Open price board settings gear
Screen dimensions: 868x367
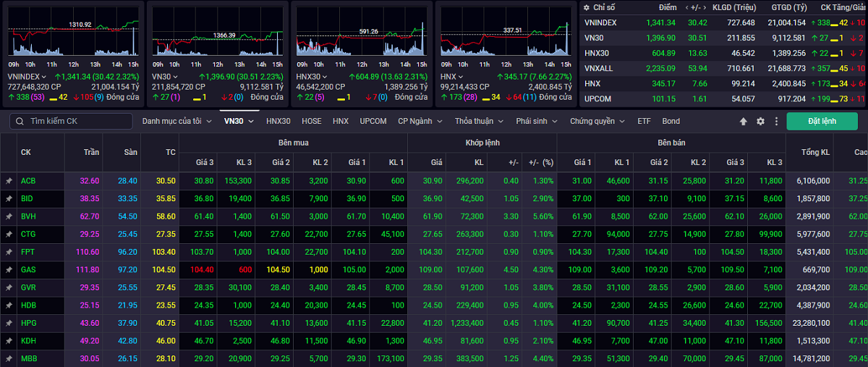tap(760, 122)
